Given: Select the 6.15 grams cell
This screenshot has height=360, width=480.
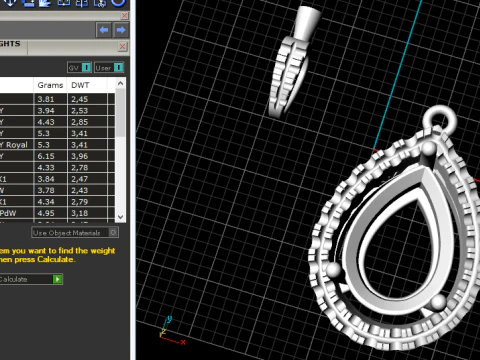Looking at the screenshot, I should (50, 156).
